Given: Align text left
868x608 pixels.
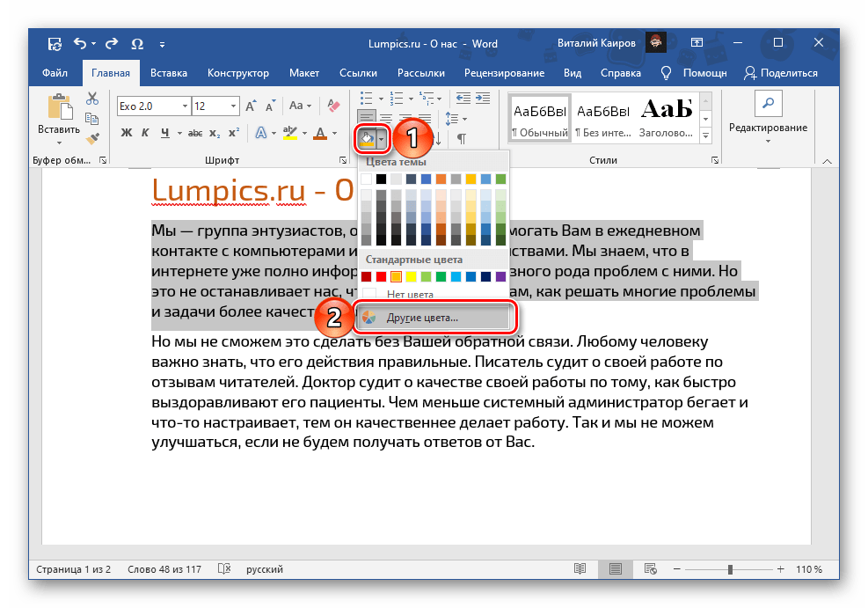Looking at the screenshot, I should coord(367,118).
